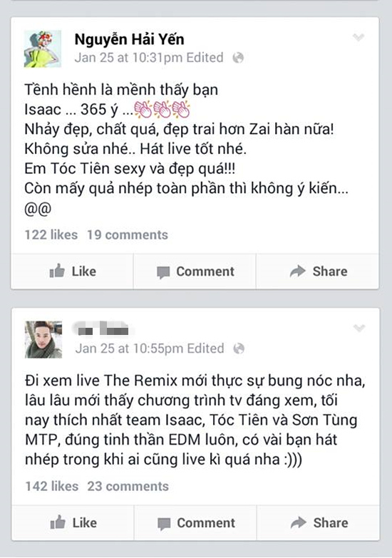Tap Share arrow icon on The Remix post
Image resolution: width=392 pixels, height=558 pixels.
[299, 522]
